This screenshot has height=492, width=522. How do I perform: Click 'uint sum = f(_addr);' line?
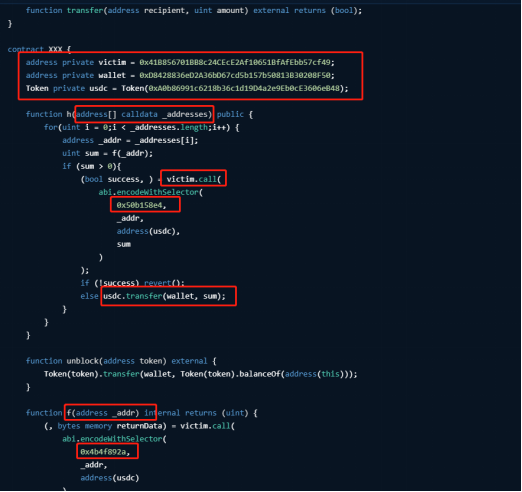tap(107, 153)
